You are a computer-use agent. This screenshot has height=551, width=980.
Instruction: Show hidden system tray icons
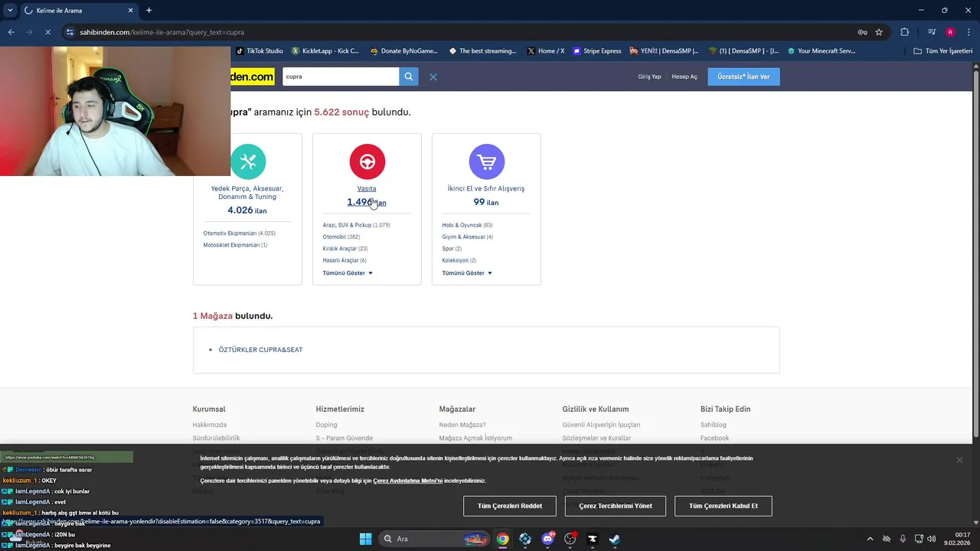point(870,539)
